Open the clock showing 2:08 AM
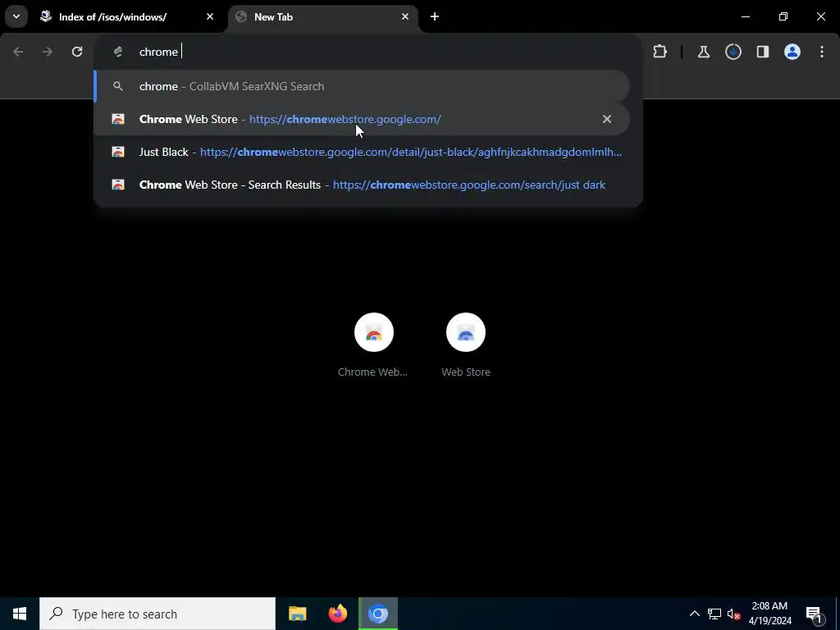This screenshot has width=840, height=630. click(x=769, y=614)
